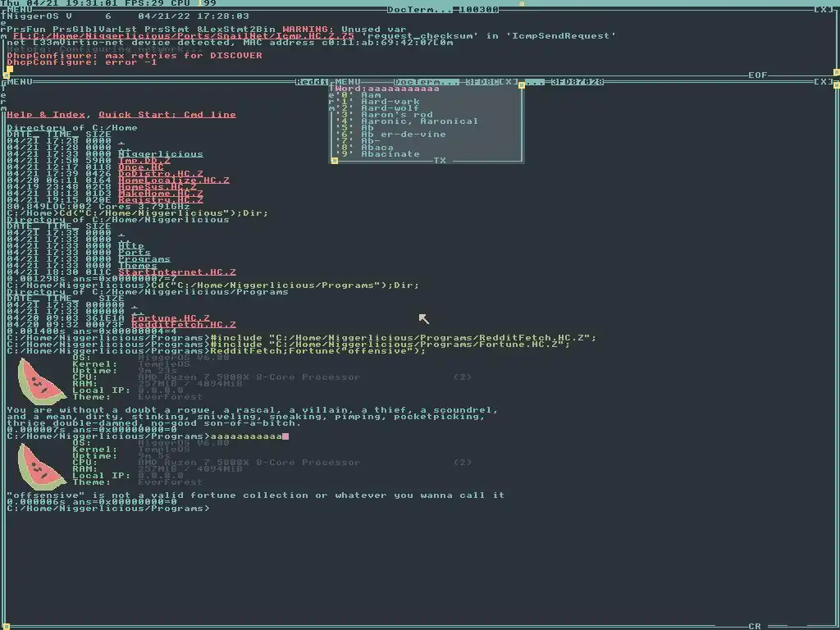840x630 pixels.
Task: Click the '80,849LOC:002 Cores 3.791GHz' line
Action: [x=98, y=206]
